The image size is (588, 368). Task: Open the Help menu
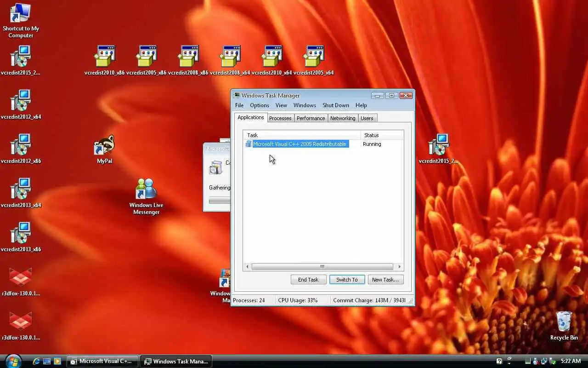(361, 105)
